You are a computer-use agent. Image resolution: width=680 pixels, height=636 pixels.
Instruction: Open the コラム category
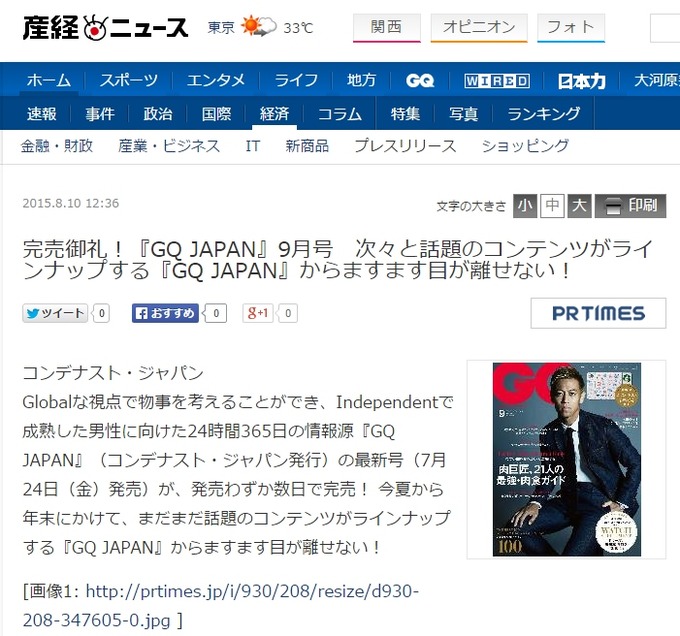click(x=340, y=114)
